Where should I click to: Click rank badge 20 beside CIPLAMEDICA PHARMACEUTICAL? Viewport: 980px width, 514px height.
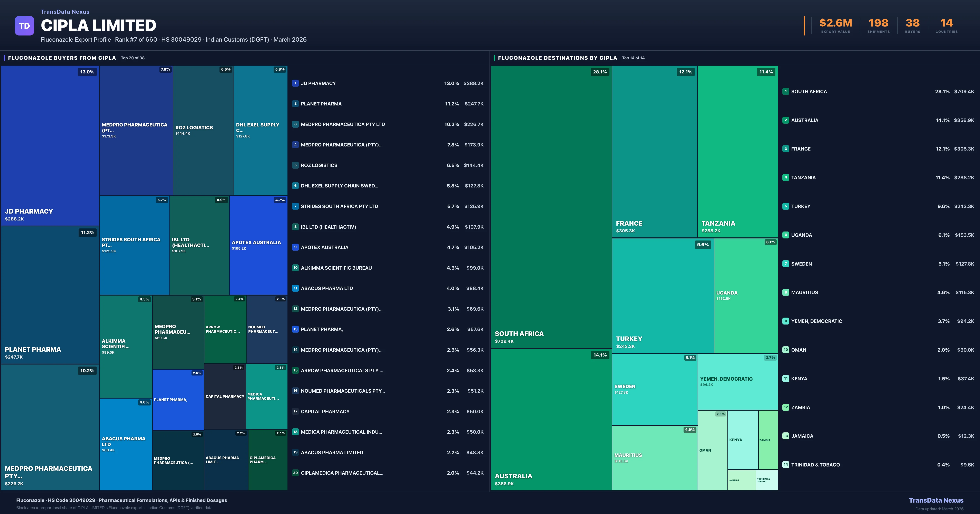295,473
